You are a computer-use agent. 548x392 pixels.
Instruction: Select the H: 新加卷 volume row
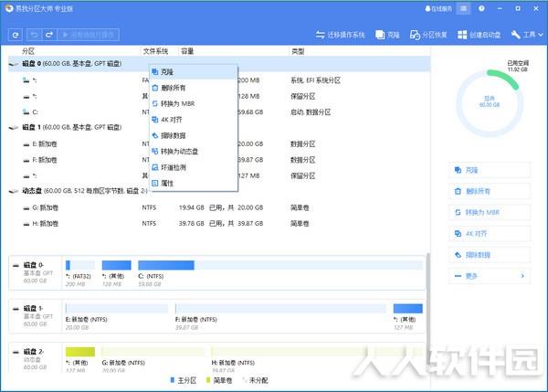(219, 224)
